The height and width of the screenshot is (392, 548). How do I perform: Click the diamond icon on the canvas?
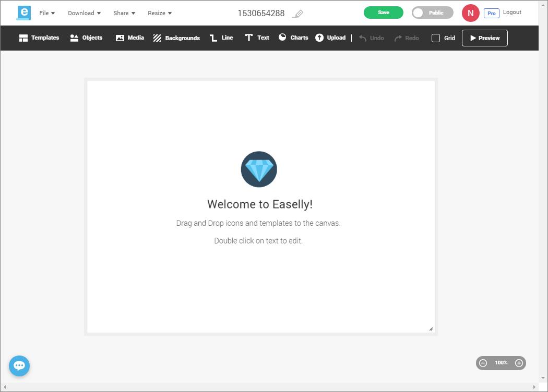click(259, 169)
